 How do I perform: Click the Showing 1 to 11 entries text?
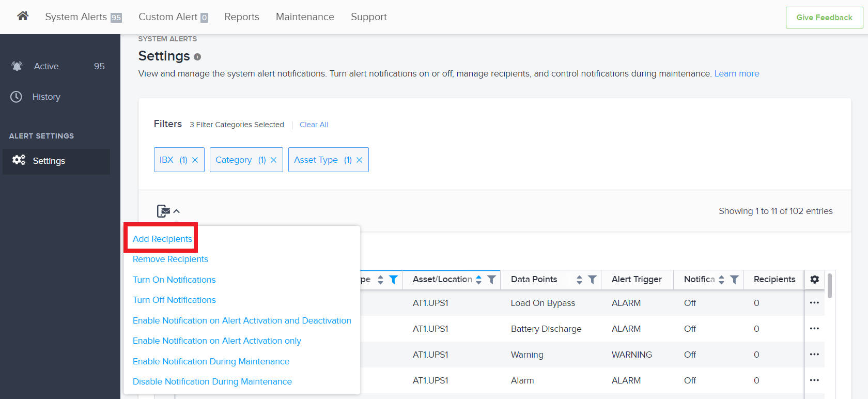coord(776,211)
